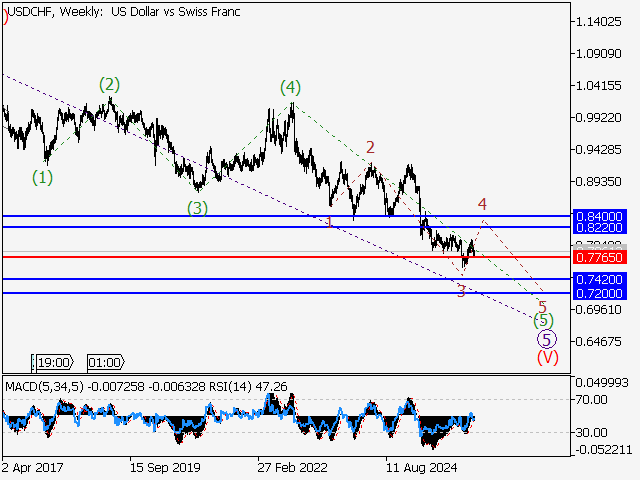Viewport: 640px width, 480px height.
Task: Click the green (4) wave label
Action: (289, 88)
